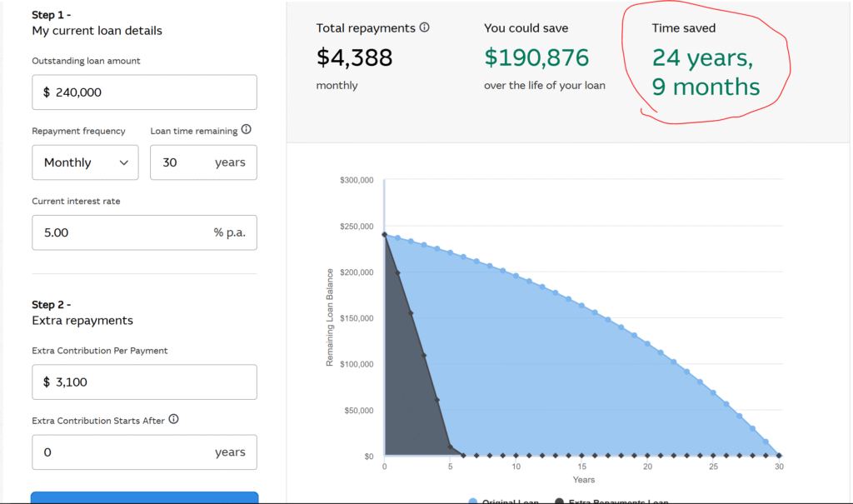This screenshot has width=853, height=504.
Task: Click the Outstanding loan amount field
Action: pyautogui.click(x=144, y=92)
